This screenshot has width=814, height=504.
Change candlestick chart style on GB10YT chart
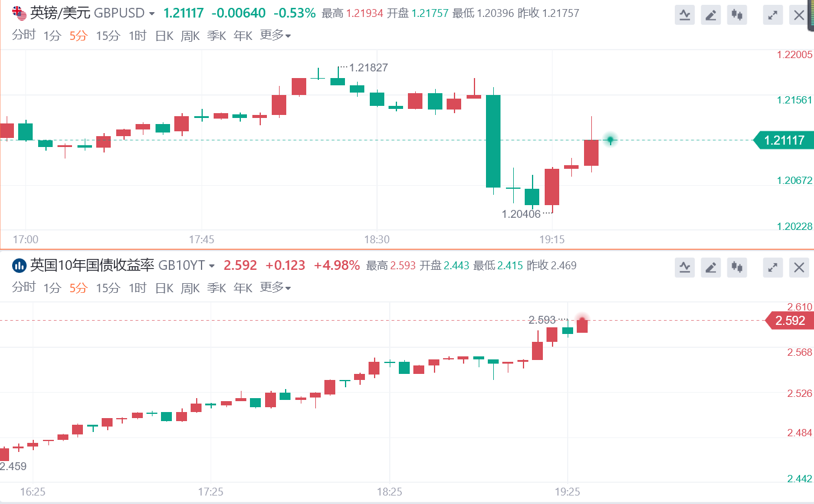tap(737, 267)
